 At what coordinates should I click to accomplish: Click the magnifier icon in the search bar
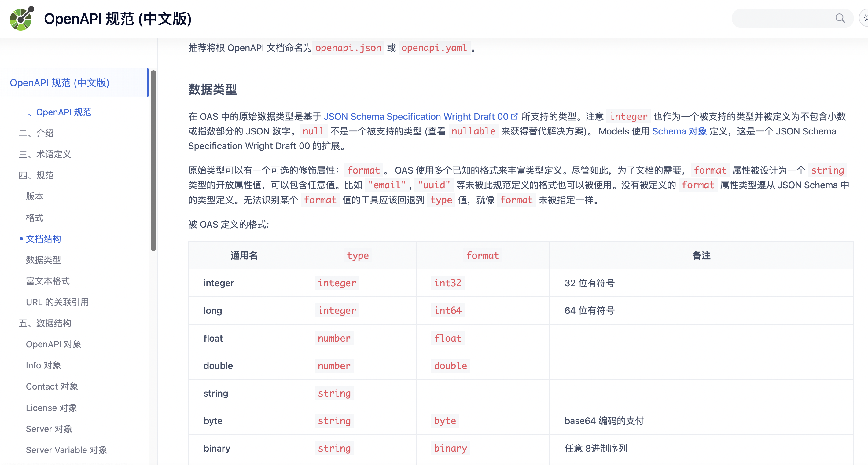(x=840, y=19)
